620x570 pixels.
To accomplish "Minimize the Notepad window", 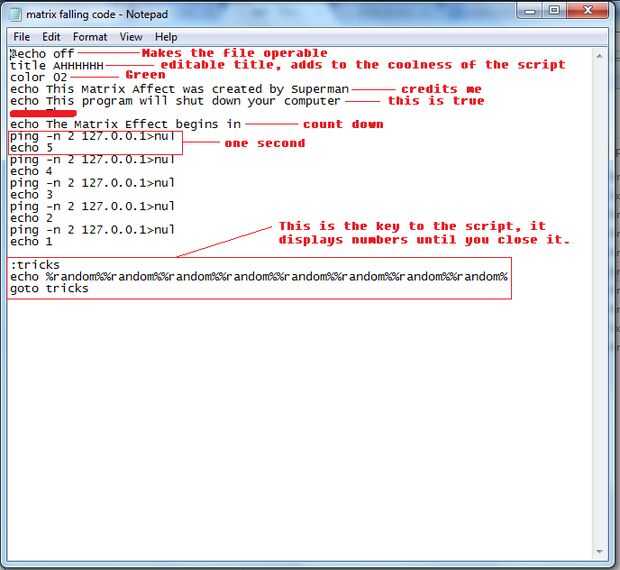I will point(530,11).
